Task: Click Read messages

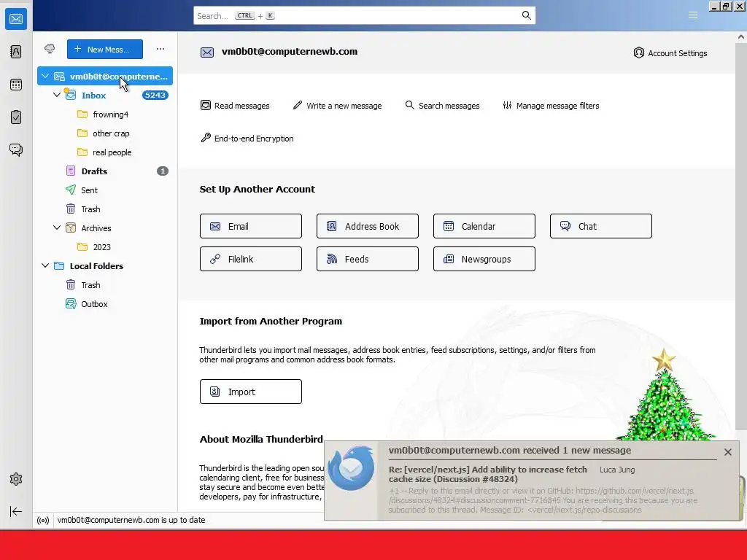Action: click(235, 105)
